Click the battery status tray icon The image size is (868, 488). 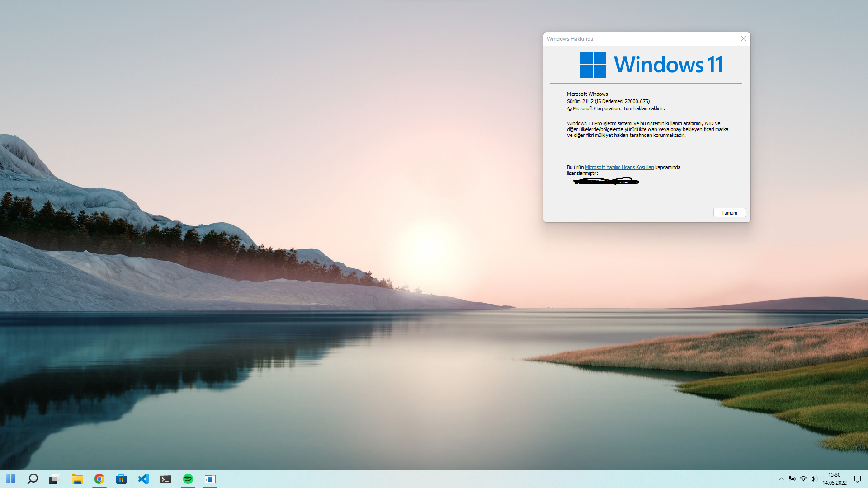click(x=793, y=479)
